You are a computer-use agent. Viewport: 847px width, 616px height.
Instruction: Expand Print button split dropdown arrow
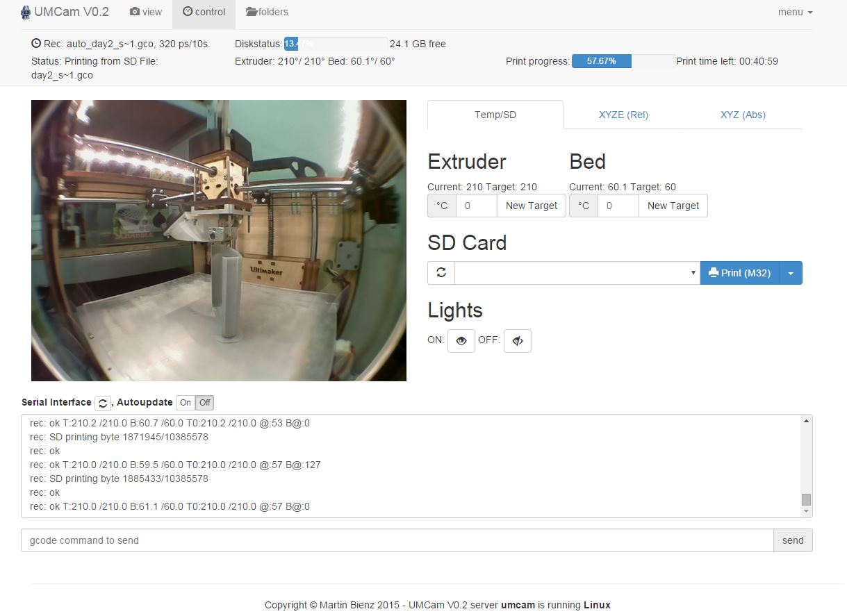791,273
